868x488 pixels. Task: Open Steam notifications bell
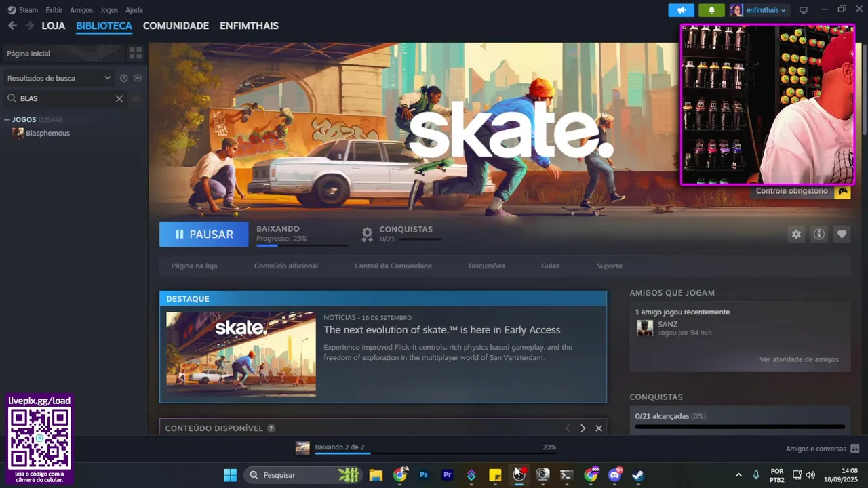[x=711, y=10]
